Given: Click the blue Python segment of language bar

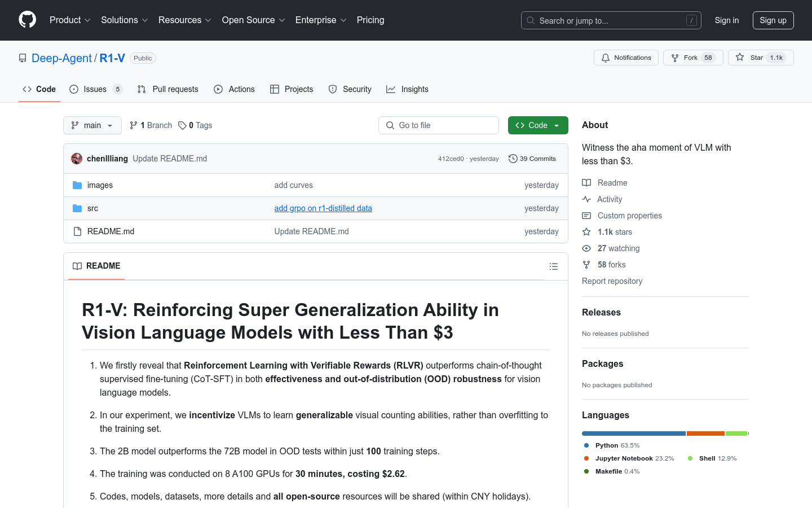Looking at the screenshot, I should pyautogui.click(x=634, y=433).
